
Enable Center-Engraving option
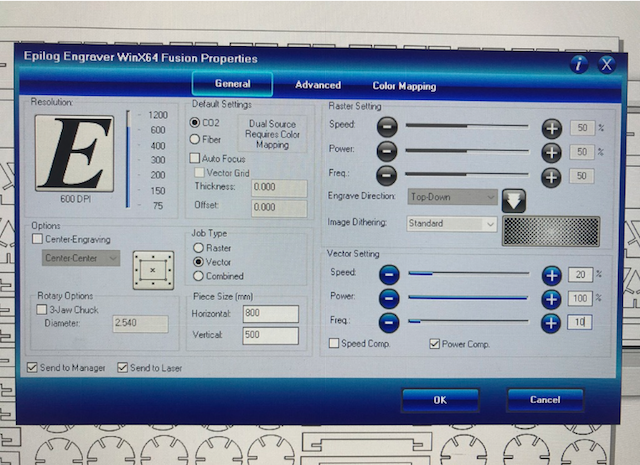37,239
